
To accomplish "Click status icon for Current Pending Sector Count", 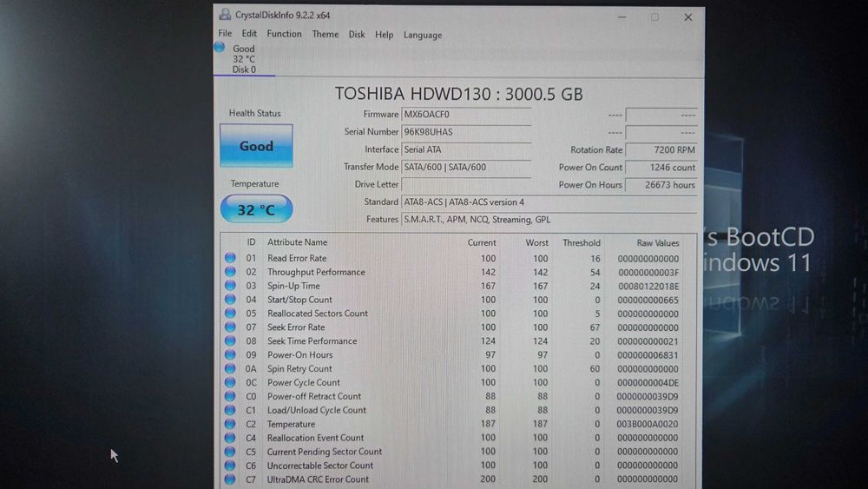I will click(230, 452).
